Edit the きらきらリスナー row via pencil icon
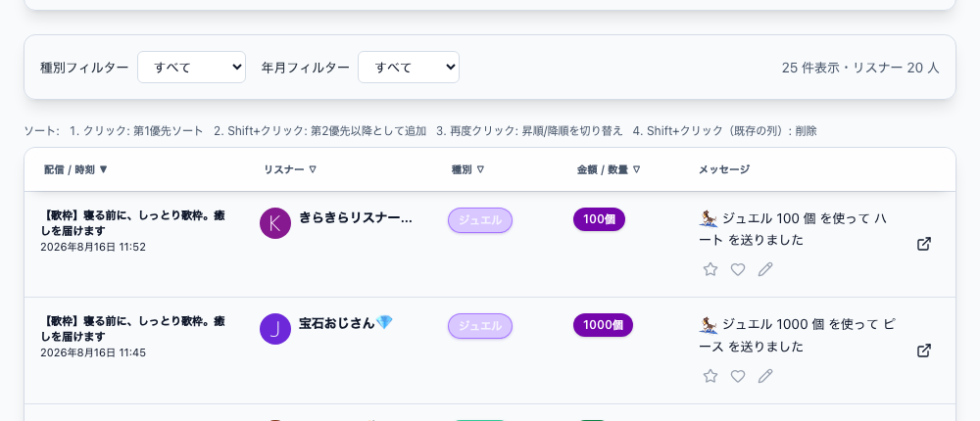The width and height of the screenshot is (980, 421). (x=765, y=269)
